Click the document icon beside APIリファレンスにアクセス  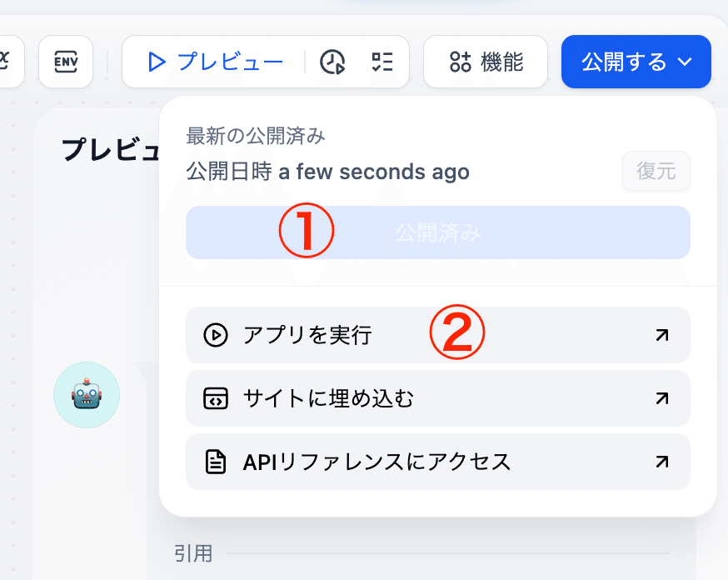point(215,462)
